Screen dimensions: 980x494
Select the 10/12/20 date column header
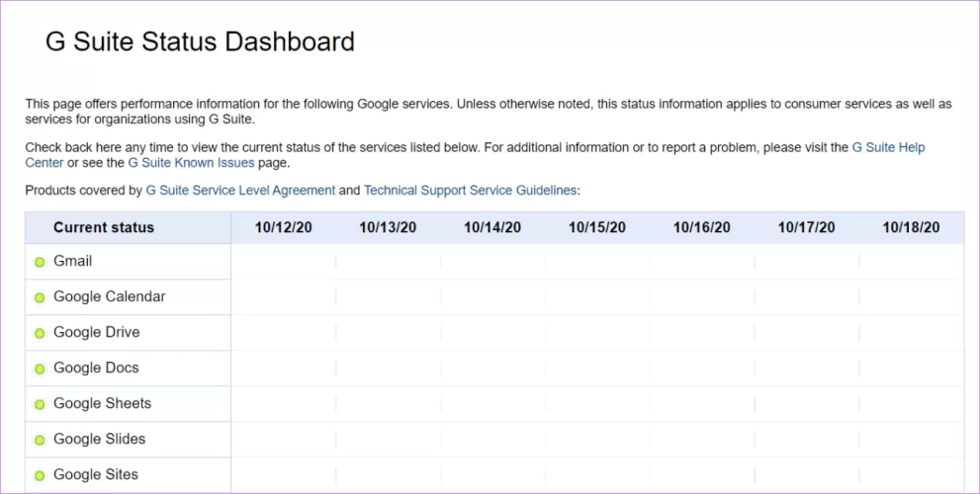(283, 227)
